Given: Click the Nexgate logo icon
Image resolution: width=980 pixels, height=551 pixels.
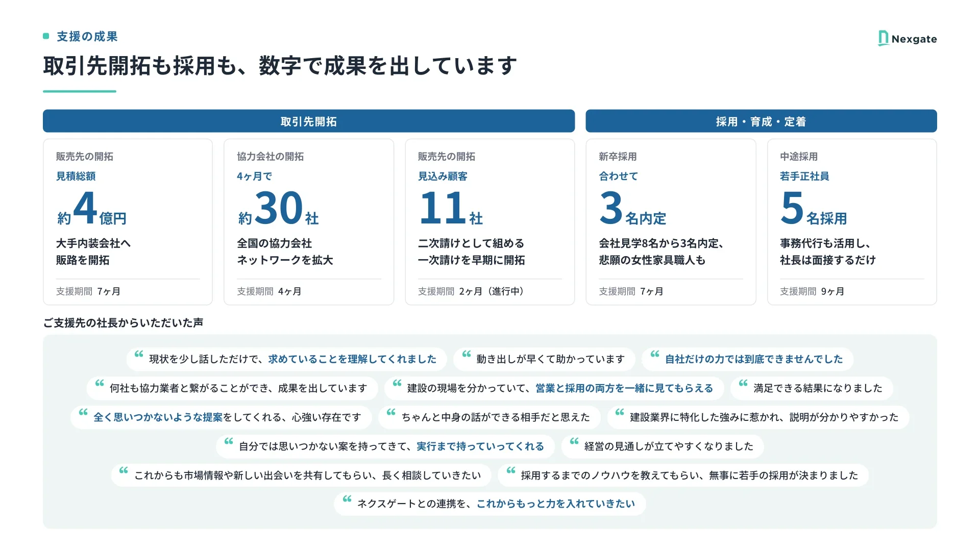Looking at the screenshot, I should tap(883, 38).
